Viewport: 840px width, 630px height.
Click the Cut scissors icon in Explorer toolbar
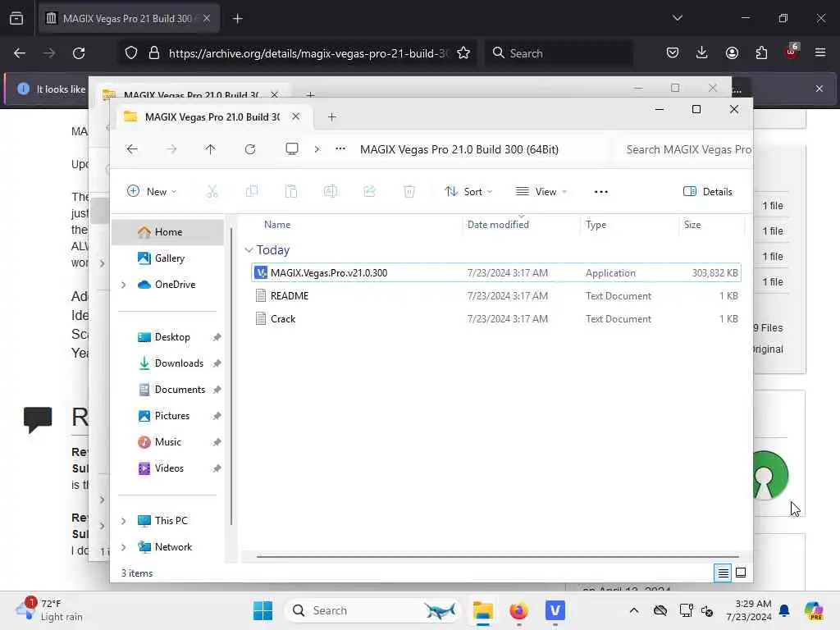(x=212, y=191)
